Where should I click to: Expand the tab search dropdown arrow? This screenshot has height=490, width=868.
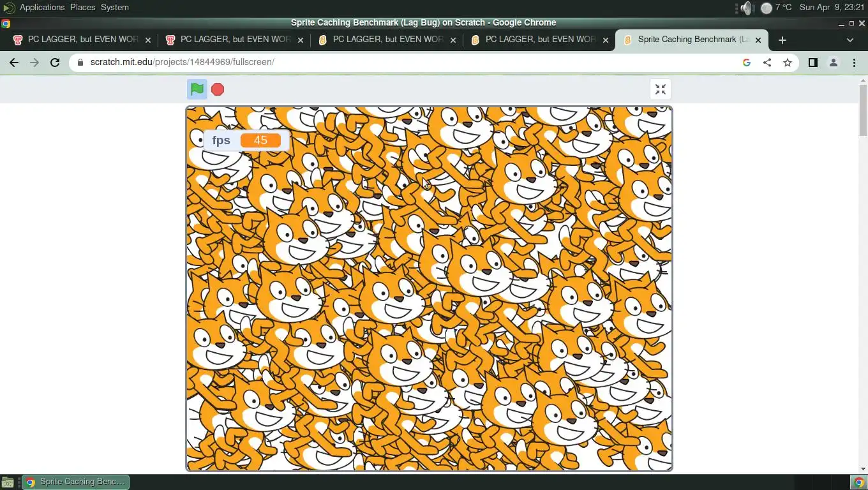(850, 40)
